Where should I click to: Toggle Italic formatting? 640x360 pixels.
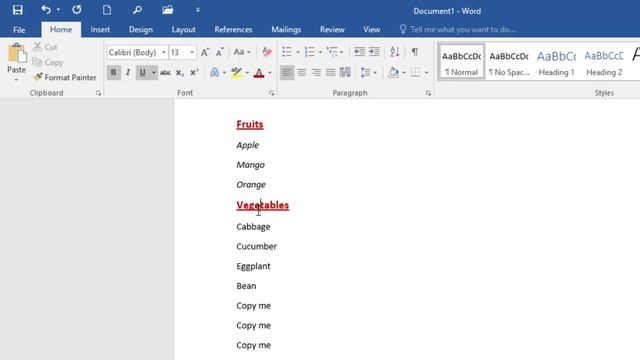(128, 73)
